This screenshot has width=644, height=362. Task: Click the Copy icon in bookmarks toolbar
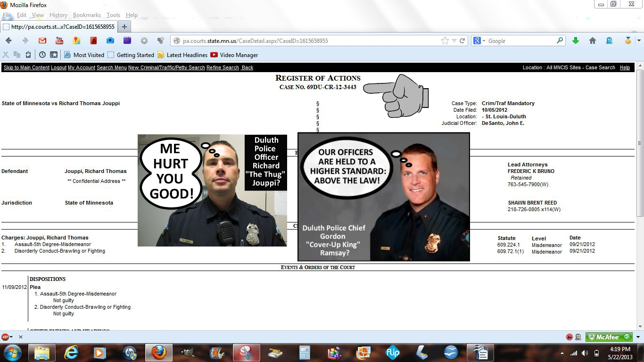point(17,55)
